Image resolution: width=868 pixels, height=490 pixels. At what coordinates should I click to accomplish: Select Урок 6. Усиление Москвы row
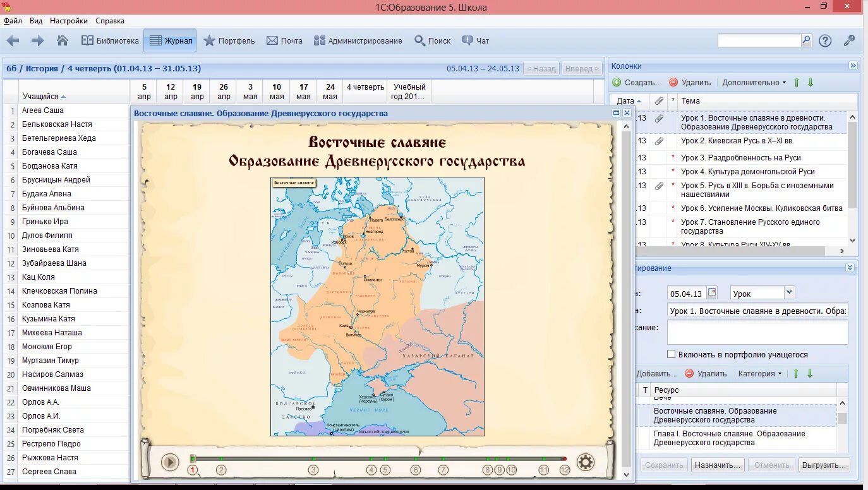pos(761,208)
